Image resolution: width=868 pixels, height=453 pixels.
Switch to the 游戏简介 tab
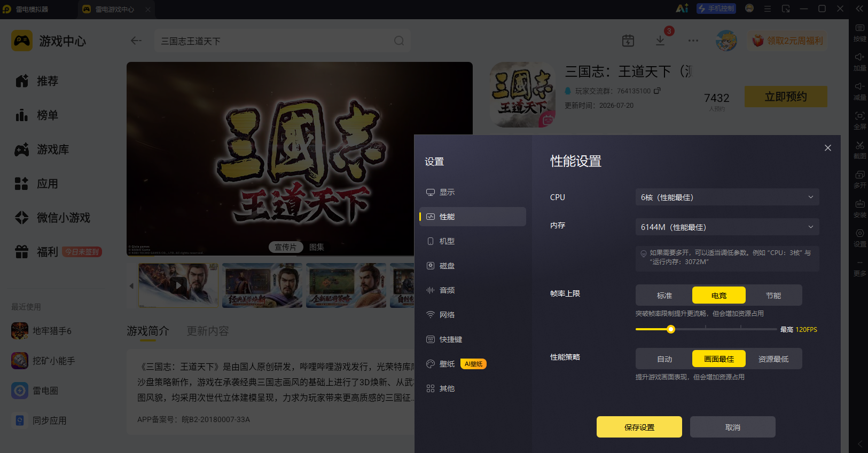pos(148,331)
